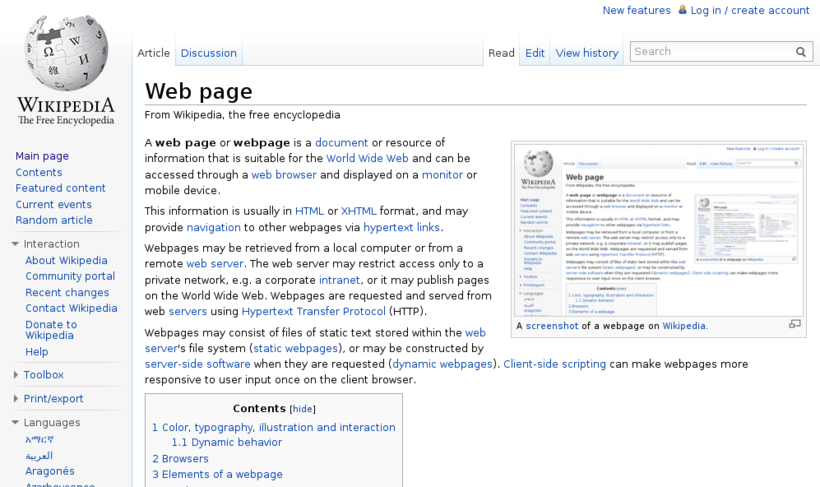Expand the Toolbox sidebar section

[16, 375]
